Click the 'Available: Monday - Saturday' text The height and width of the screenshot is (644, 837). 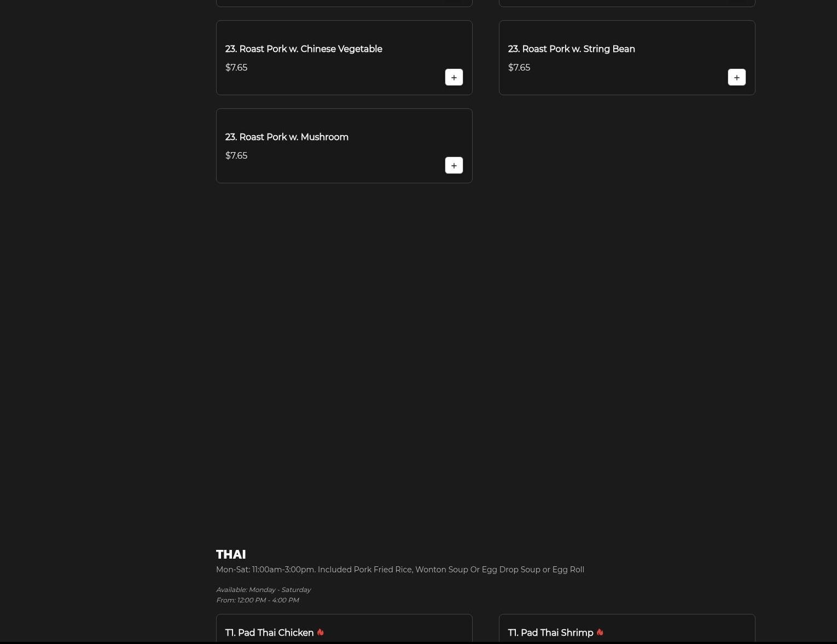(x=263, y=590)
